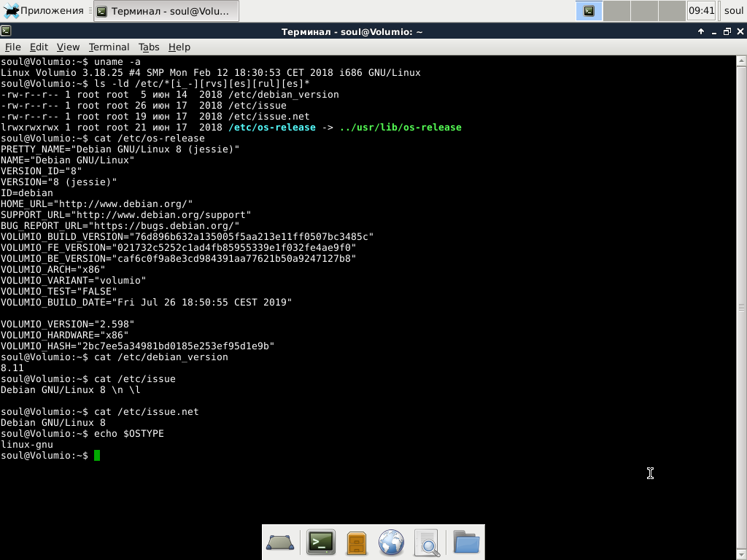This screenshot has height=560, width=747.
Task: Click the PRETTY_NAME="Debian GNU/Linux 8 (jessie)" line
Action: (x=120, y=149)
